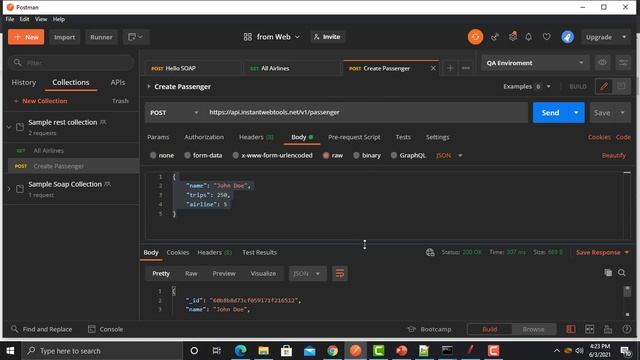Open the from Web workspace dropdown
The height and width of the screenshot is (360, 640).
click(271, 37)
